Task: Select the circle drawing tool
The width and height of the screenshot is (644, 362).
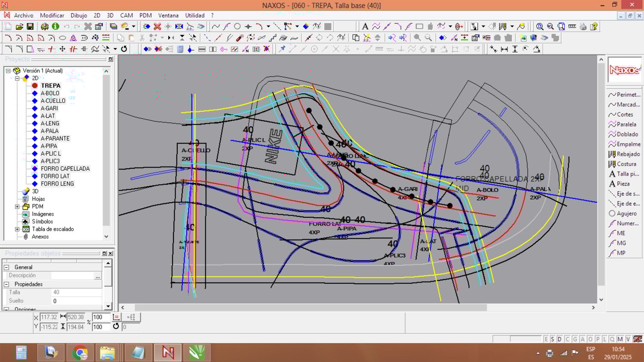Action: pos(237,27)
